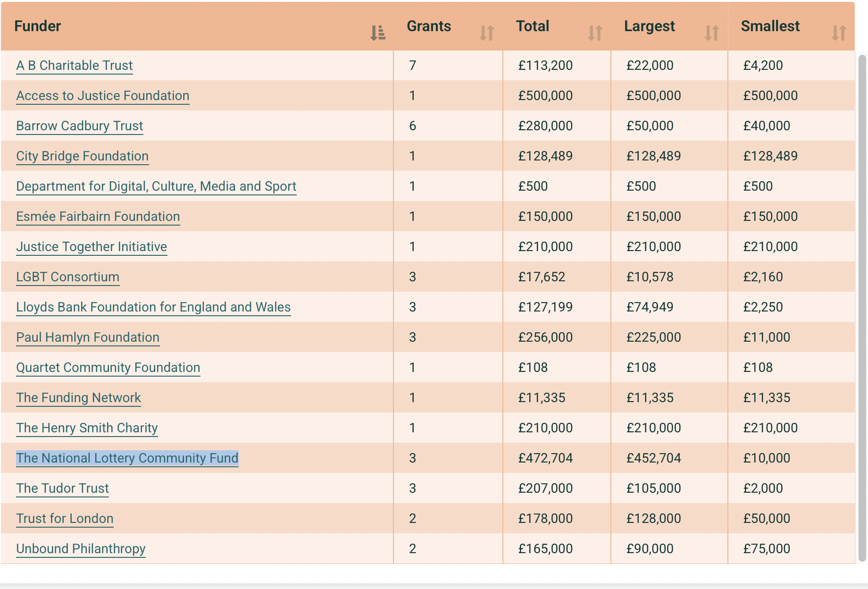The height and width of the screenshot is (589, 868).
Task: Open The National Lottery Community Fund link
Action: (127, 458)
